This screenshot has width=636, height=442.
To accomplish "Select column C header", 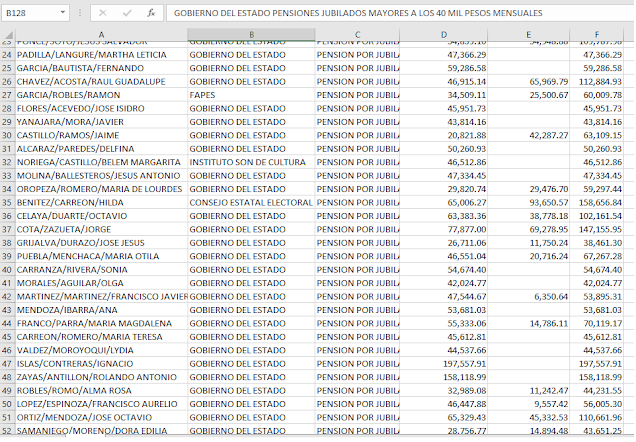I will click(357, 35).
